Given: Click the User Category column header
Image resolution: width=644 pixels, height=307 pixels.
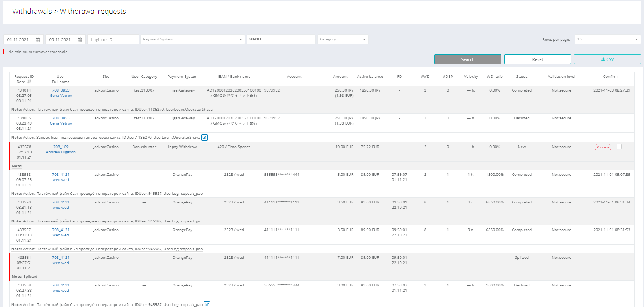Looking at the screenshot, I should (x=144, y=77).
